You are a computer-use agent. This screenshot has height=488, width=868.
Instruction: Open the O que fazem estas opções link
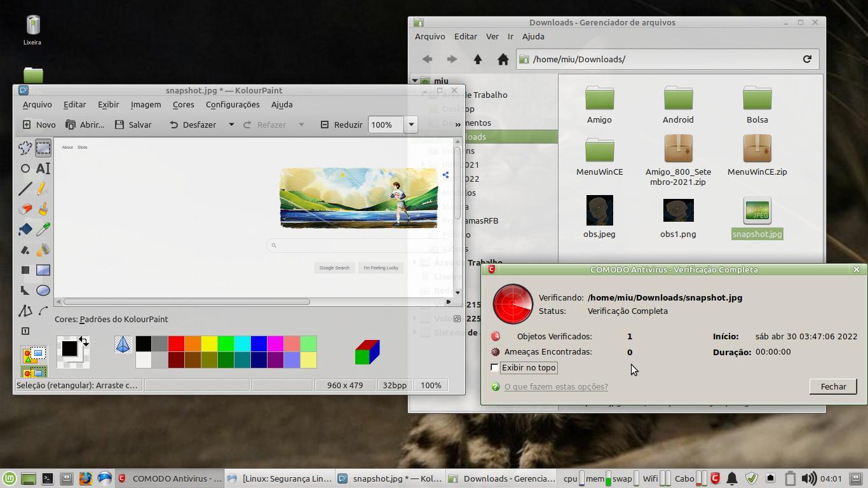[x=556, y=386]
